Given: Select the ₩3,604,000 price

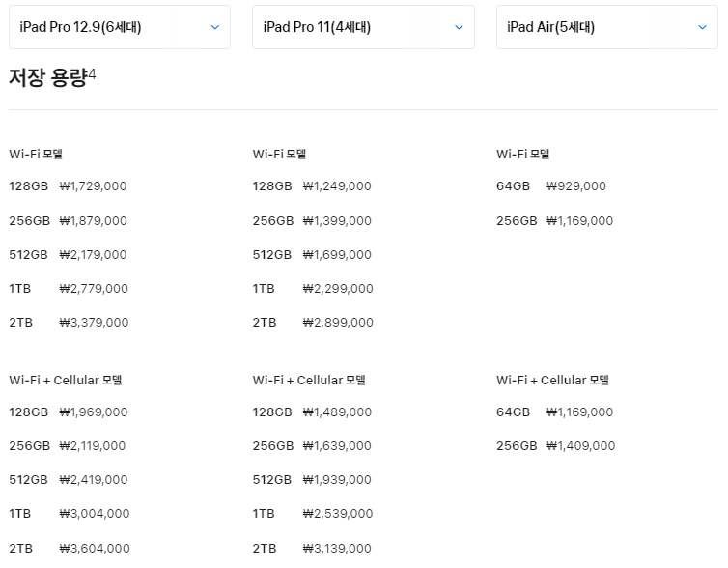Looking at the screenshot, I should pyautogui.click(x=95, y=549).
